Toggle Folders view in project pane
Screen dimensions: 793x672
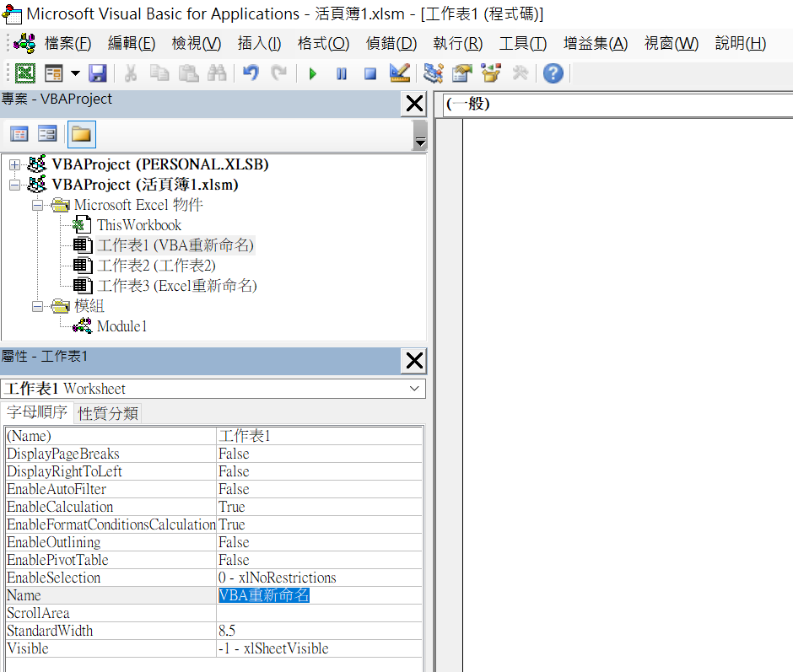click(82, 135)
